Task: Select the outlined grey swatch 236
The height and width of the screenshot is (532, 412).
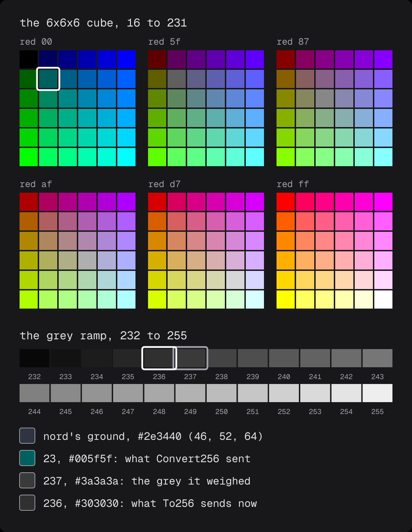Action: pos(159,358)
